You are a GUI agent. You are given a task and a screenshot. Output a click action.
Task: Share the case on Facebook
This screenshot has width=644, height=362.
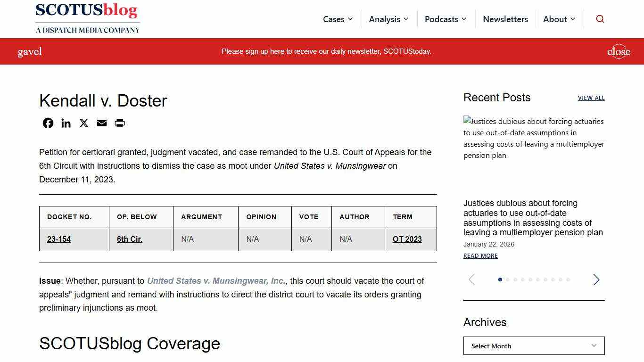(x=48, y=123)
